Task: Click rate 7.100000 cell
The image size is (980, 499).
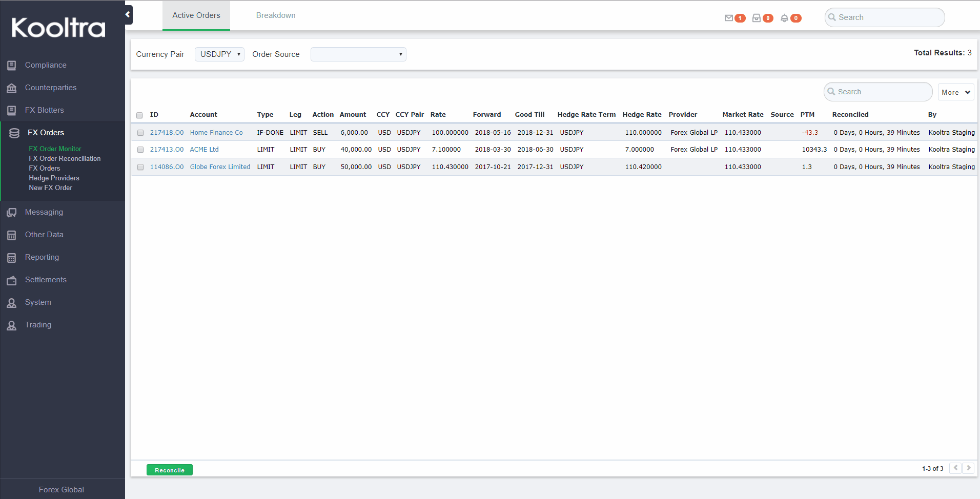Action: [446, 149]
